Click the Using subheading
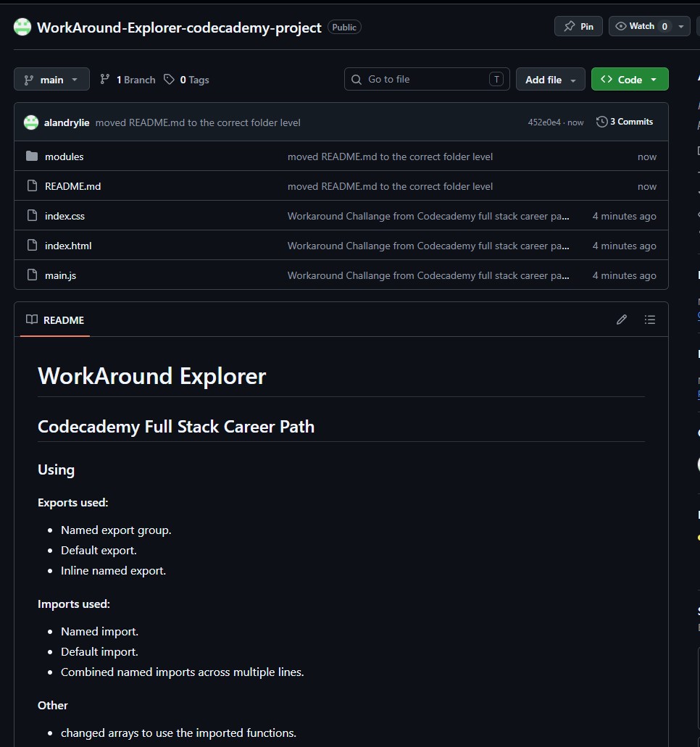Viewport: 700px width, 747px height. coord(57,470)
